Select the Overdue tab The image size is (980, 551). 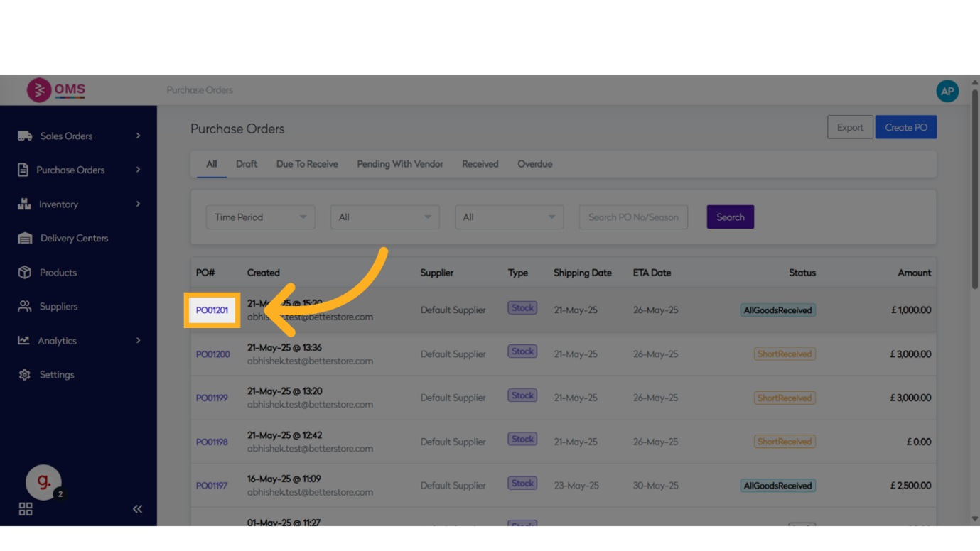[534, 164]
